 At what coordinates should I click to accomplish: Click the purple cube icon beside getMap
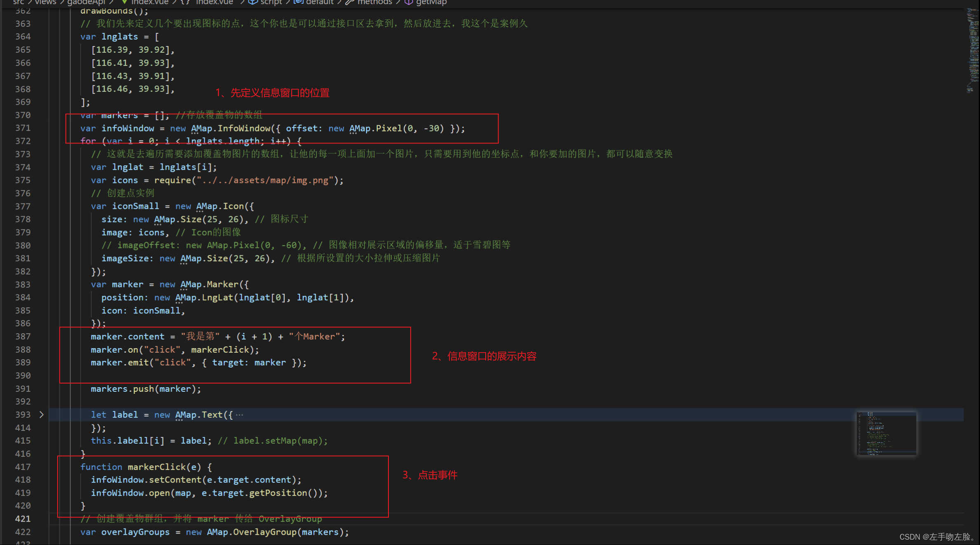pyautogui.click(x=409, y=2)
